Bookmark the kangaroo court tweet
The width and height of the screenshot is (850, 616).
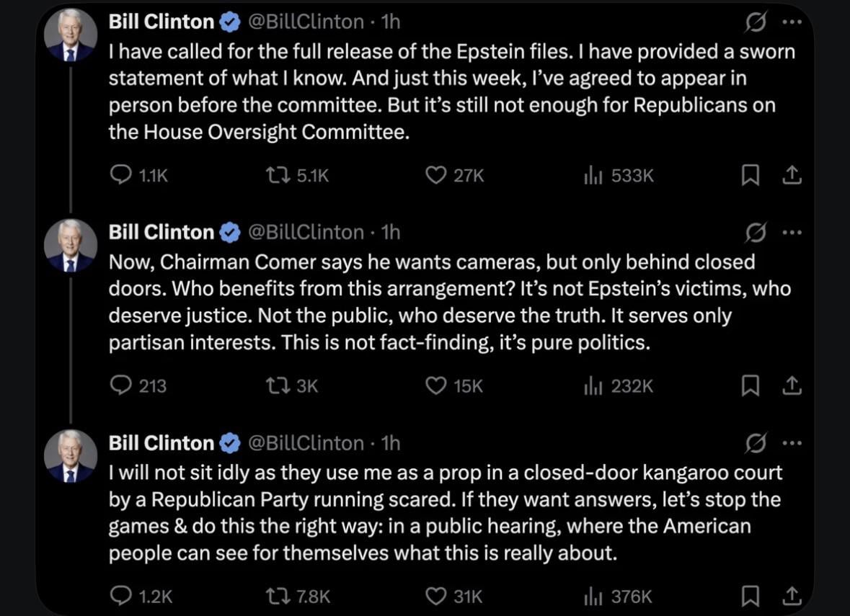(x=751, y=597)
